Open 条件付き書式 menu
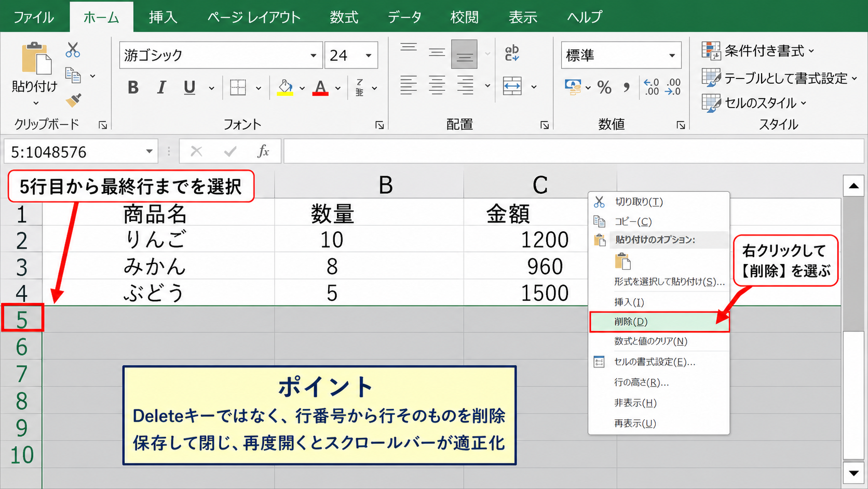The width and height of the screenshot is (868, 489). pos(757,51)
